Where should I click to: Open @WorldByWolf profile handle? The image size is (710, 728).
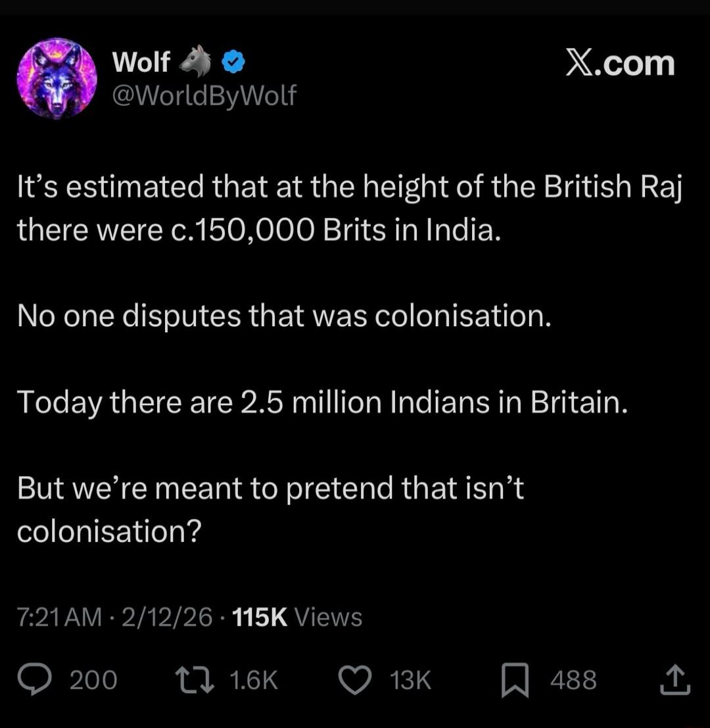click(x=204, y=96)
